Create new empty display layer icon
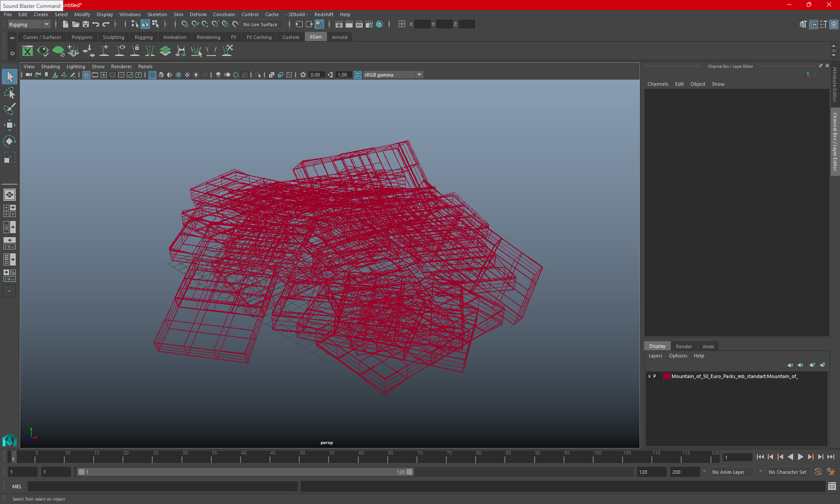The height and width of the screenshot is (504, 840). click(812, 365)
